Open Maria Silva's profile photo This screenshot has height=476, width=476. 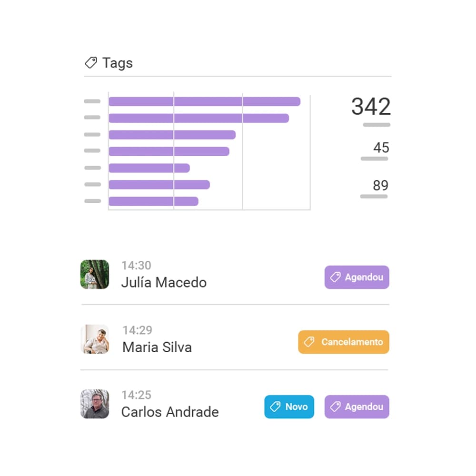95,339
